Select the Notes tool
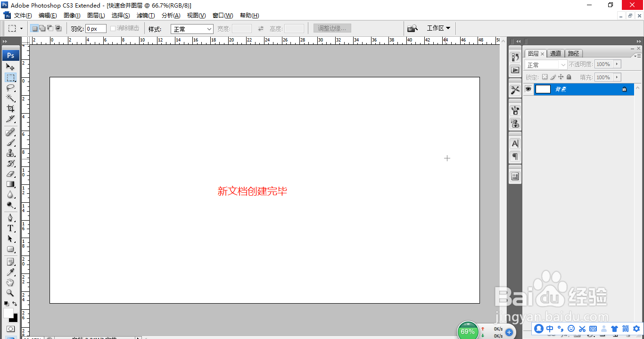The width and height of the screenshot is (644, 339). tap(10, 262)
